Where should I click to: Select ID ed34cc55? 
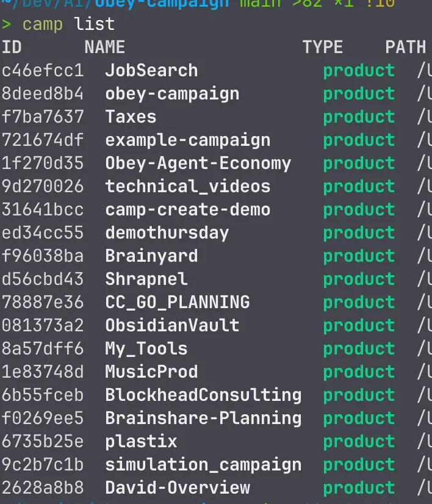[x=43, y=232]
